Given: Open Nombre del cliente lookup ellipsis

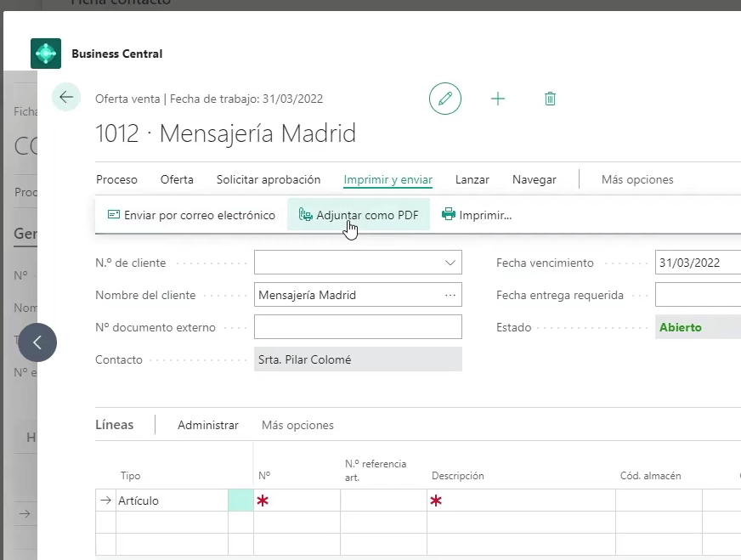Looking at the screenshot, I should click(450, 296).
